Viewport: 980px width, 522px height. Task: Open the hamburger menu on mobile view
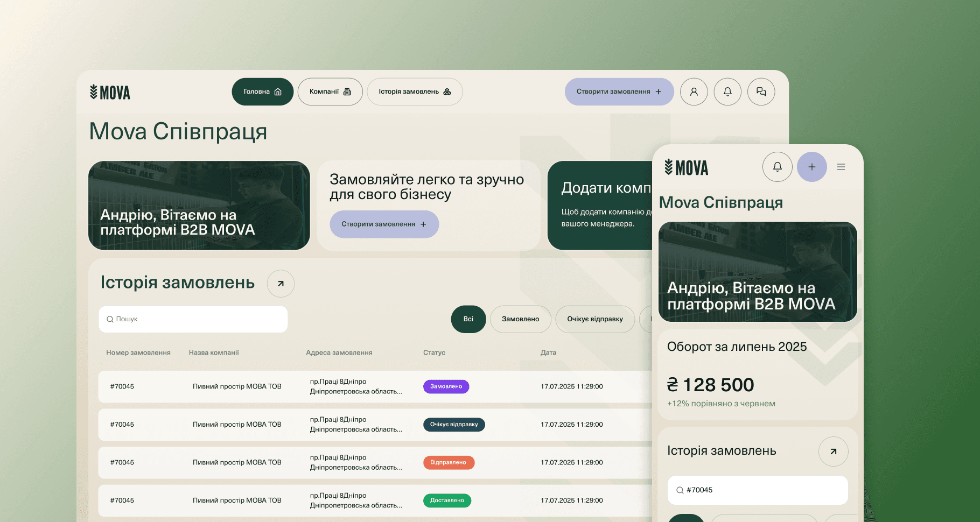[841, 167]
